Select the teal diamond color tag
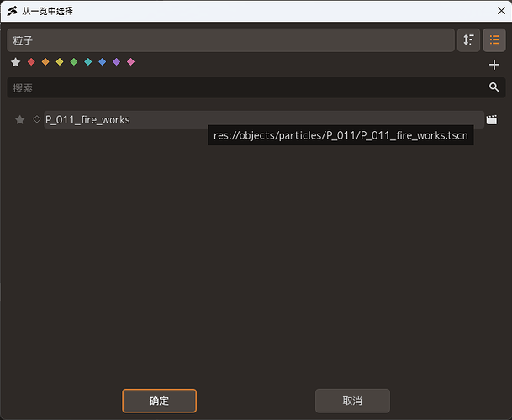 click(88, 61)
